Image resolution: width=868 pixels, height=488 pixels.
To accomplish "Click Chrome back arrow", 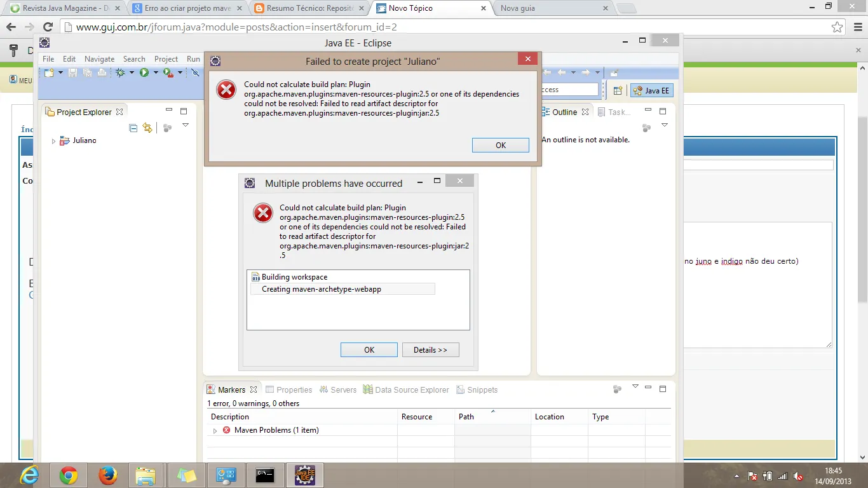I will (11, 27).
